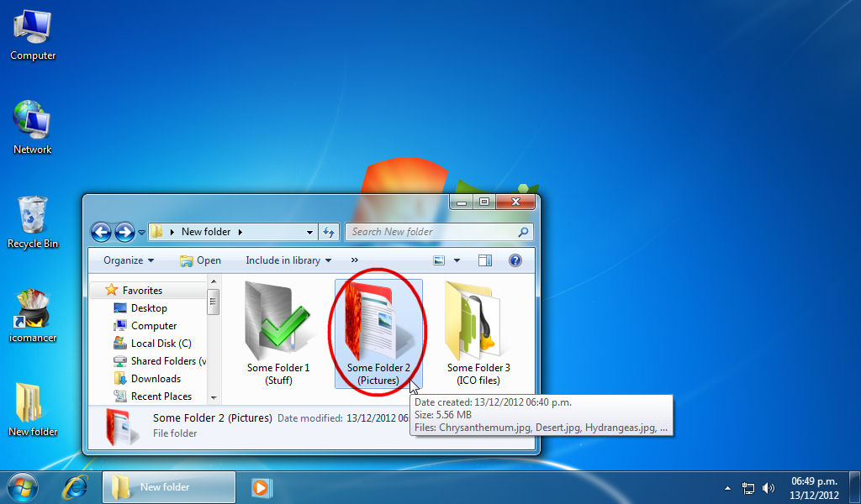Click the navigation pane scroll up arrow
This screenshot has width=861, height=504.
click(x=214, y=282)
